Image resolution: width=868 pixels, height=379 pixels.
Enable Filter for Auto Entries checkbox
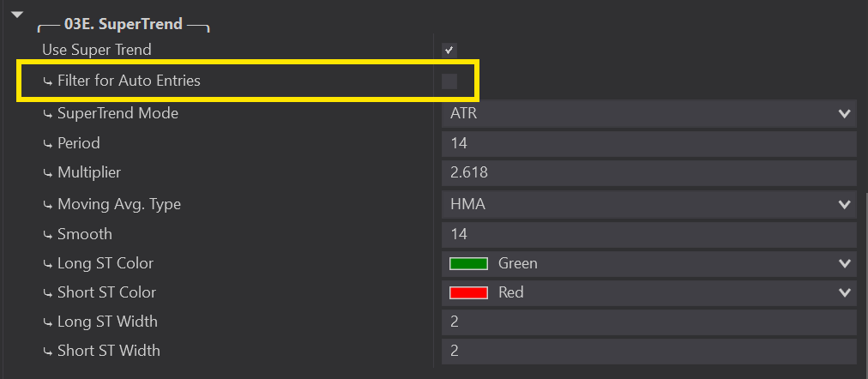pos(449,81)
